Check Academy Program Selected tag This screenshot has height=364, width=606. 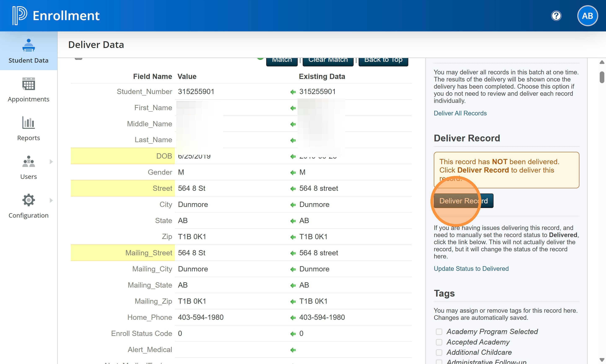(x=439, y=332)
